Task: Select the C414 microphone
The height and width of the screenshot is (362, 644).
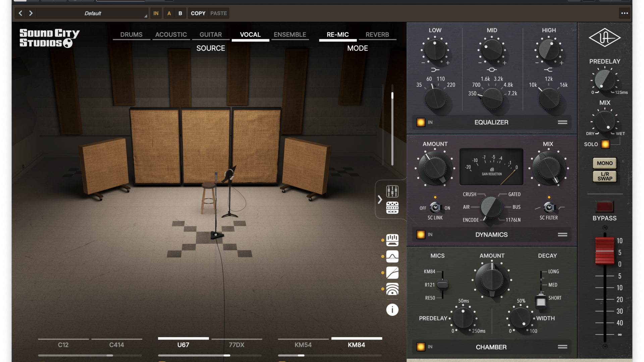Action: [x=117, y=345]
